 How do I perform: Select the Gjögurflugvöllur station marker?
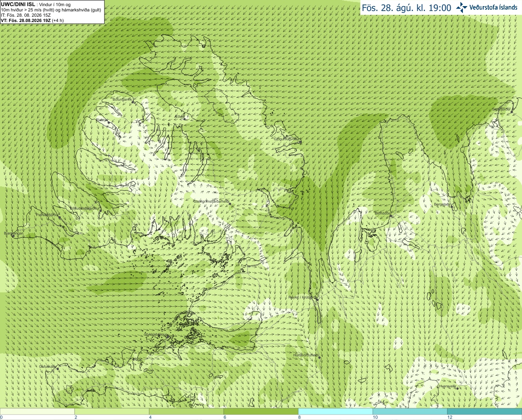[x=300, y=142]
